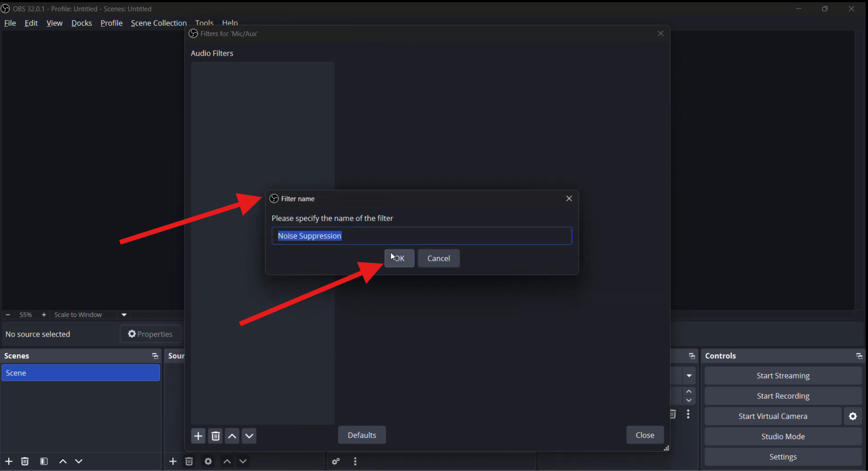Viewport: 868px width, 471px height.
Task: Start the Virtual Camera
Action: [773, 416]
